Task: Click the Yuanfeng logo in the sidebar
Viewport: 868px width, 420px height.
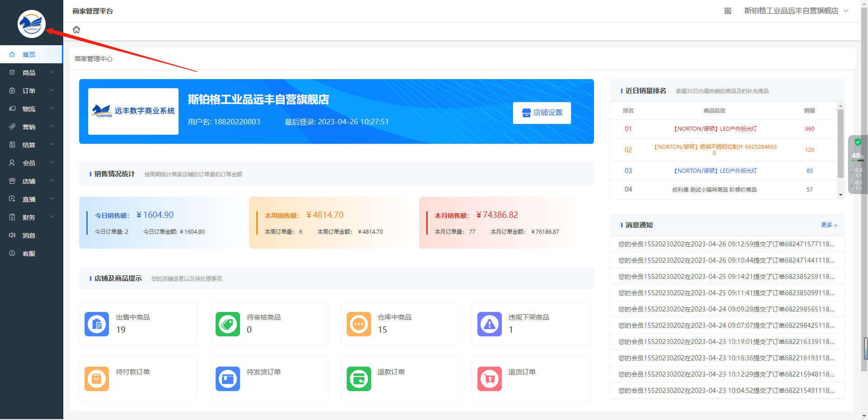Action: coord(32,24)
